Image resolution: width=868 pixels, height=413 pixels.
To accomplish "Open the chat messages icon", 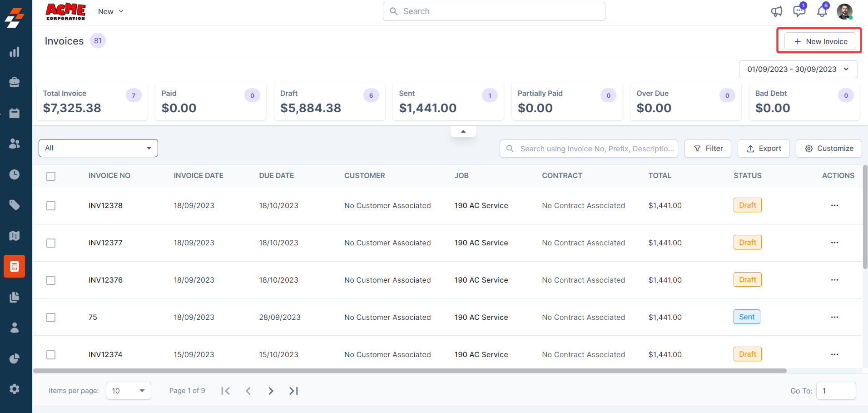I will [799, 11].
